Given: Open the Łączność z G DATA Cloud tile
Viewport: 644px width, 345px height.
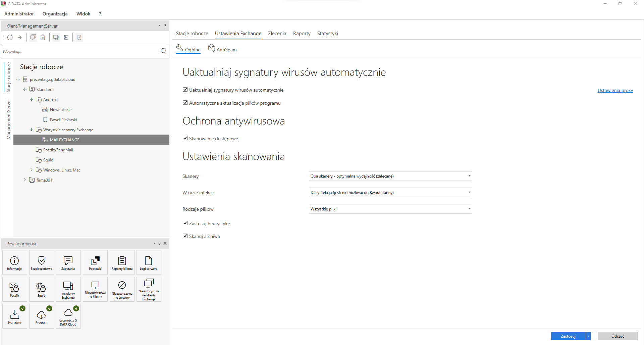Looking at the screenshot, I should 68,316.
